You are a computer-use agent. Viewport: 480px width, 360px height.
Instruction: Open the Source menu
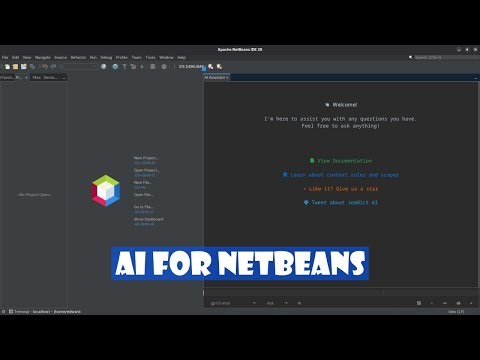(60, 57)
